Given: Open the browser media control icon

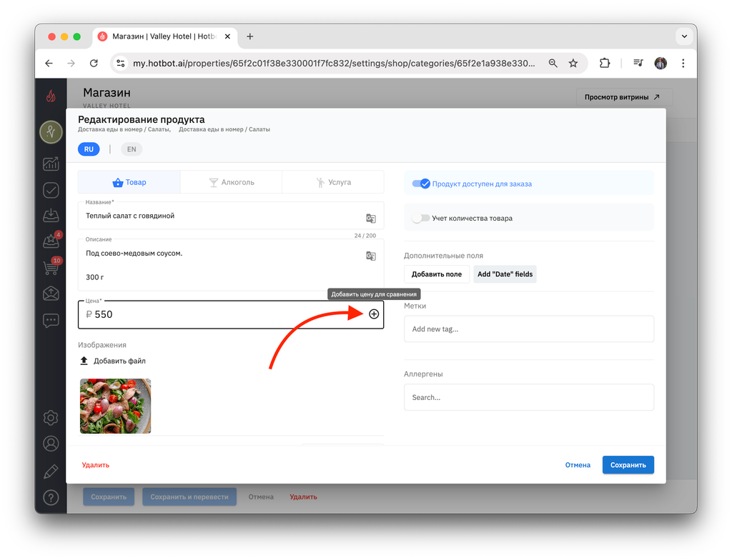Looking at the screenshot, I should [638, 63].
